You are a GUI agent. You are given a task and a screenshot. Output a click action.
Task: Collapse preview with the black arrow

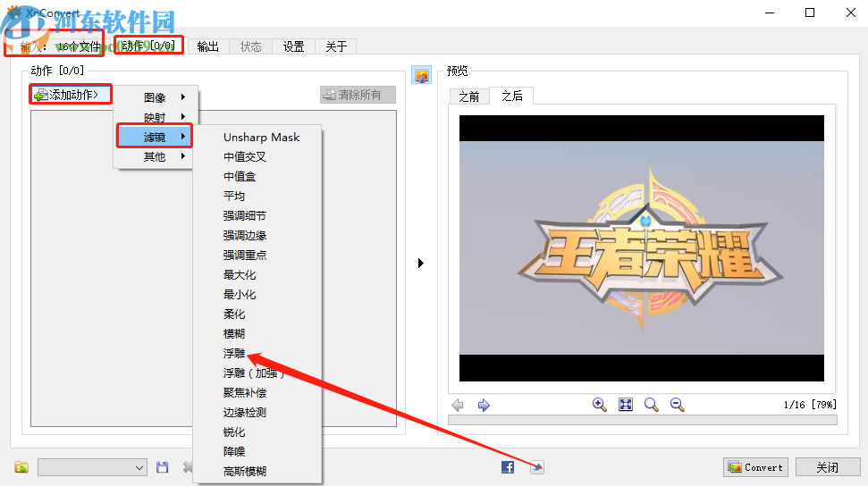[x=421, y=263]
